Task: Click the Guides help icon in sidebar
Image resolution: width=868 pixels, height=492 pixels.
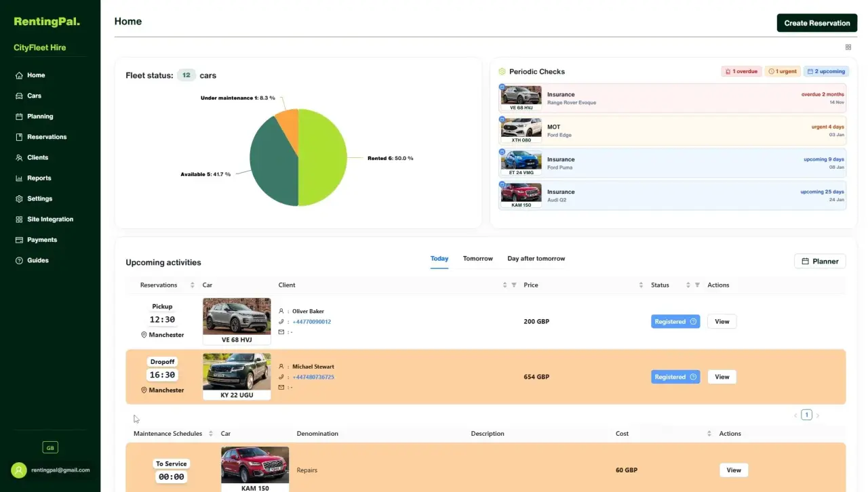Action: tap(20, 260)
